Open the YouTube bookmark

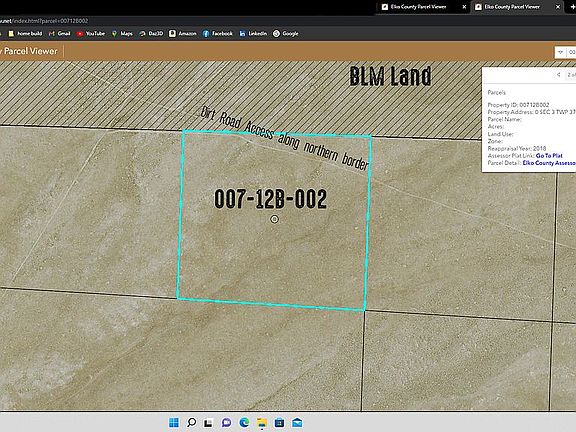pos(91,33)
